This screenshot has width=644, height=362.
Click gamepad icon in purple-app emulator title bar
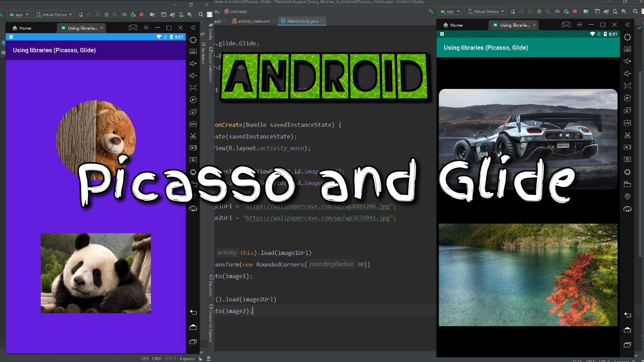click(x=133, y=28)
